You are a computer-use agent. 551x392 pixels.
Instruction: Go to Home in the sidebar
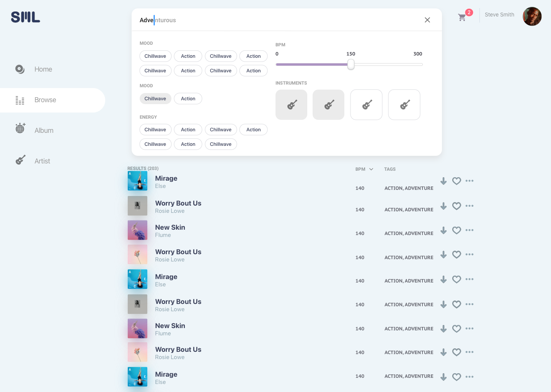(43, 69)
